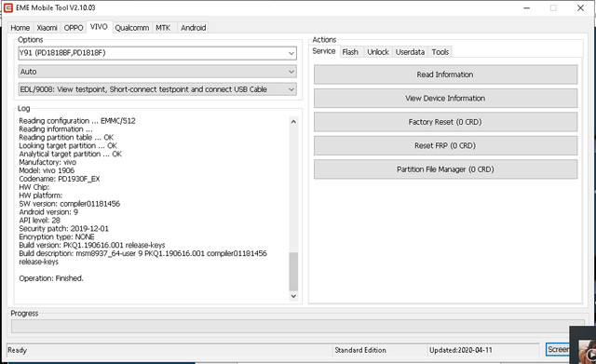Click the log scrollbar thumb
This screenshot has width=596, height=364.
coord(293,271)
